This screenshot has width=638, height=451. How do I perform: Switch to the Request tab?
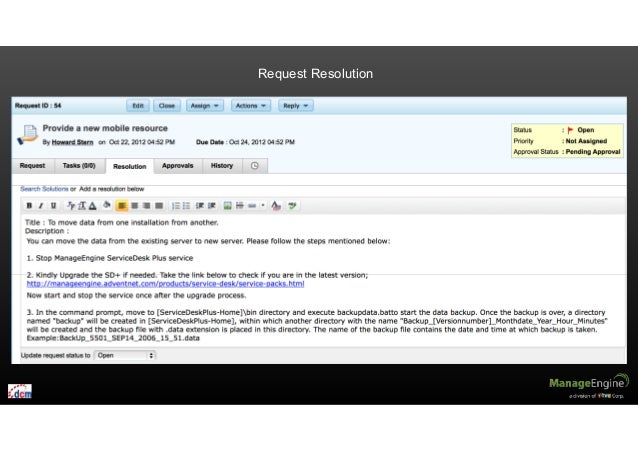pyautogui.click(x=33, y=166)
